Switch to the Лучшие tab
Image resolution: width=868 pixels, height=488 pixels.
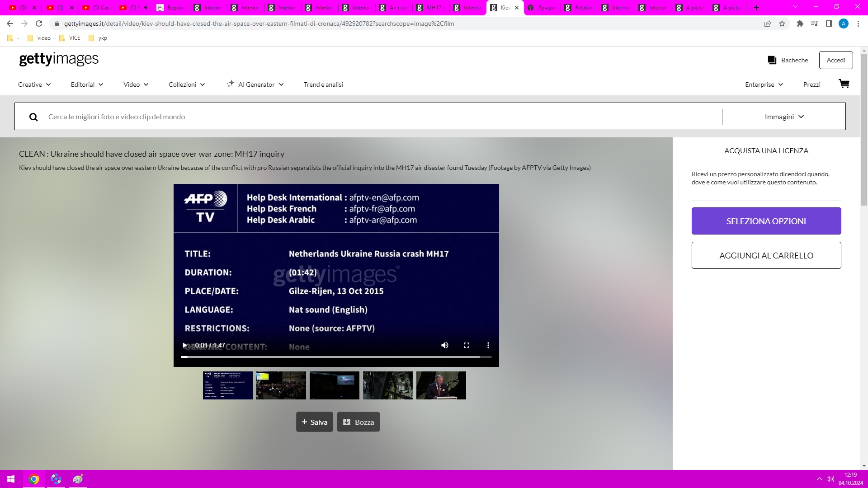pyautogui.click(x=542, y=8)
